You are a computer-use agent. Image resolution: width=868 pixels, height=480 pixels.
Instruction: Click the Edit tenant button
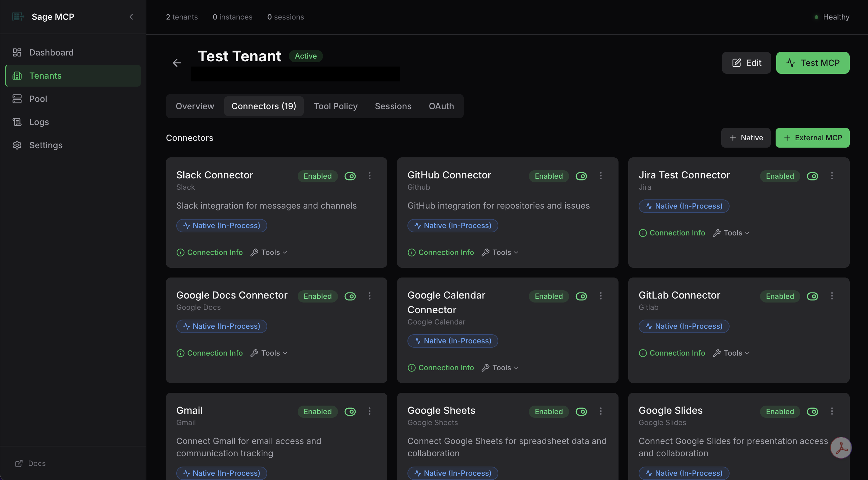(x=746, y=63)
